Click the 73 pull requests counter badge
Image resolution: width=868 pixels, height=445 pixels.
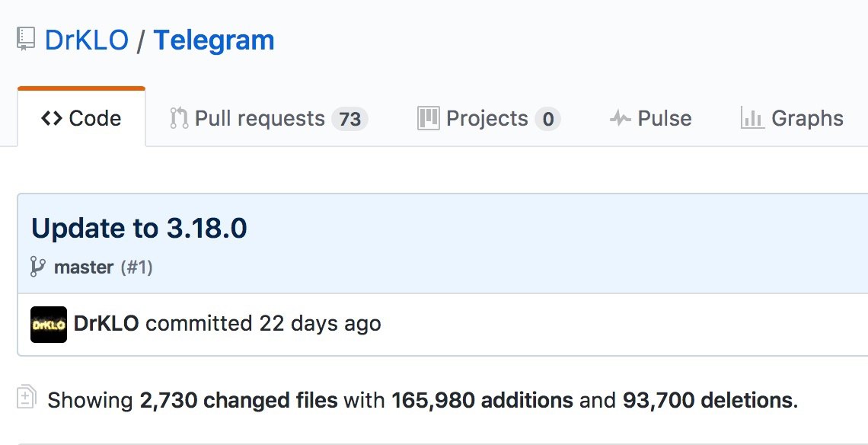click(349, 119)
